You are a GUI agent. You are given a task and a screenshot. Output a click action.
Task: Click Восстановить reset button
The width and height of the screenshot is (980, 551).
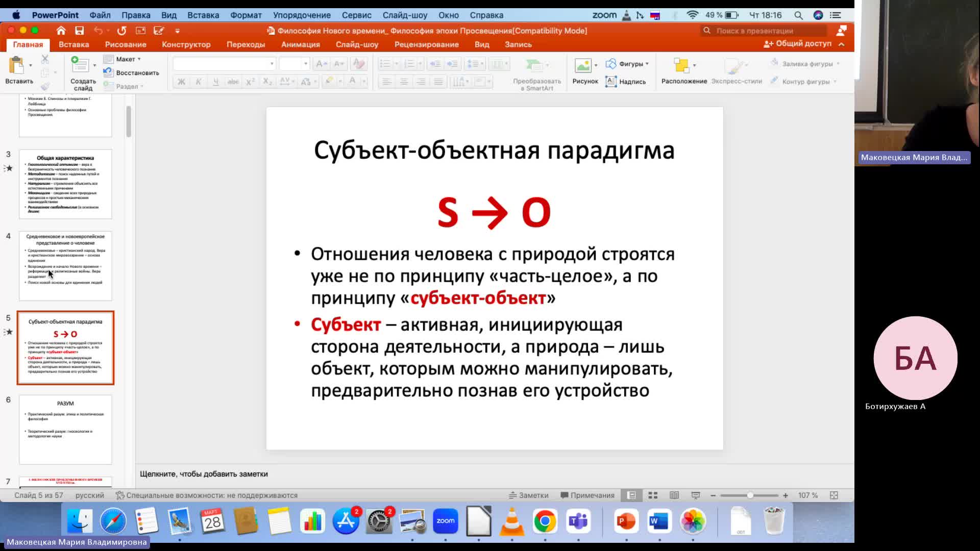(x=131, y=73)
